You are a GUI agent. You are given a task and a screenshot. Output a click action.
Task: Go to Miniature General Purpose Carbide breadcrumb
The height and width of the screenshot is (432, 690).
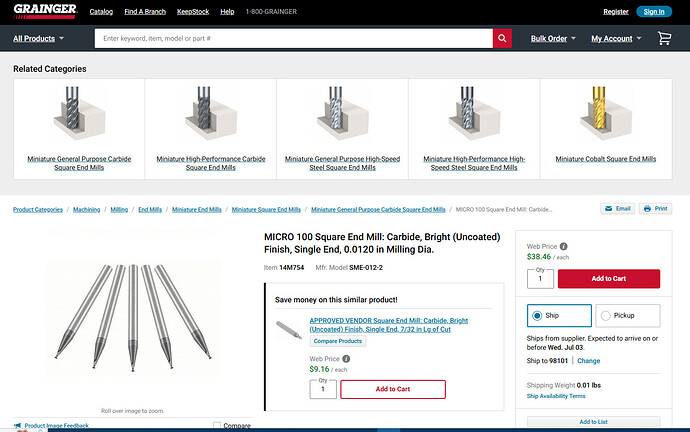pyautogui.click(x=378, y=209)
